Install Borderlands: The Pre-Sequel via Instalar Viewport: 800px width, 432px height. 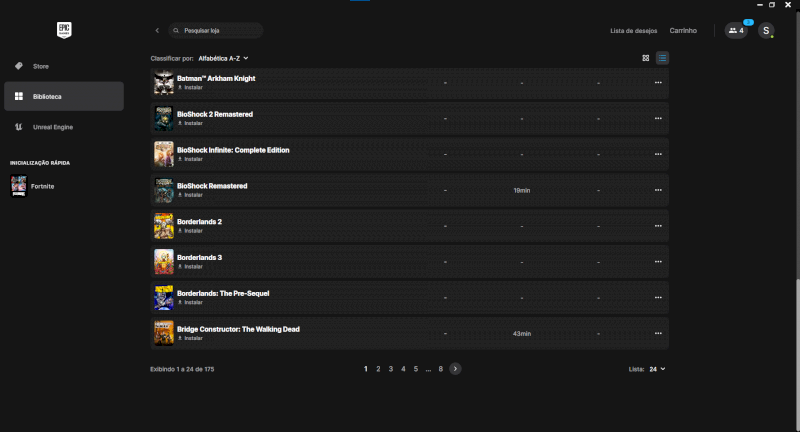[190, 302]
